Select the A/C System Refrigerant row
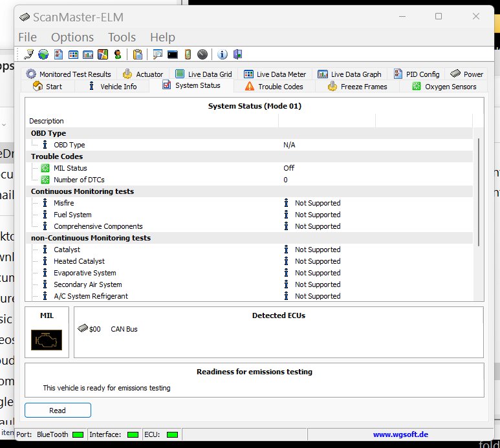The height and width of the screenshot is (448, 500). coord(250,296)
